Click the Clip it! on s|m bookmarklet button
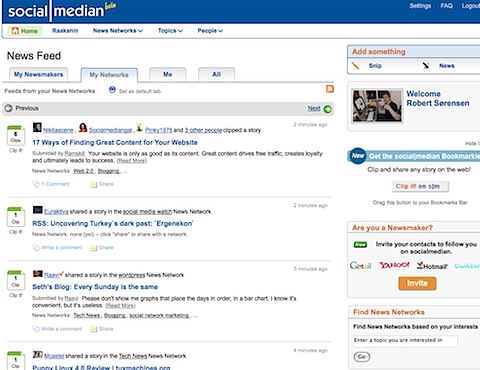The width and height of the screenshot is (480, 370). 420,186
